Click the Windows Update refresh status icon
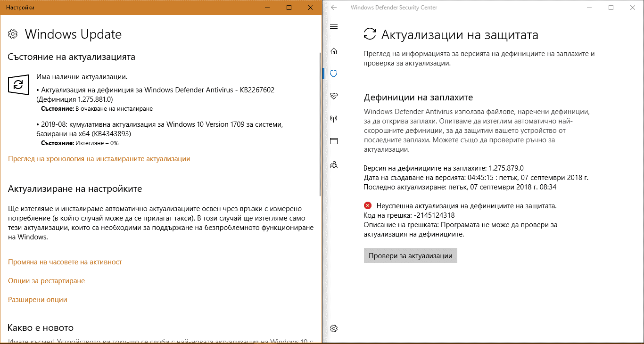Viewport: 644px width, 344px height. pyautogui.click(x=18, y=84)
